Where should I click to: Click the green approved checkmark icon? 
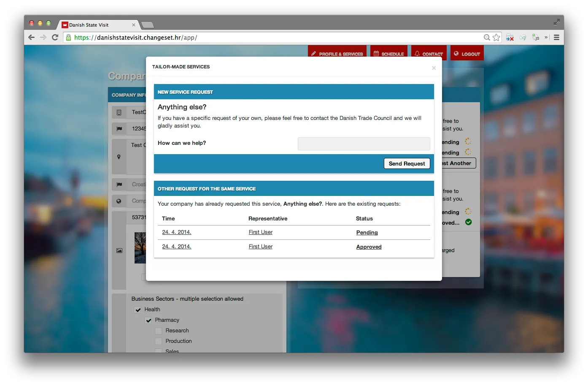(468, 222)
